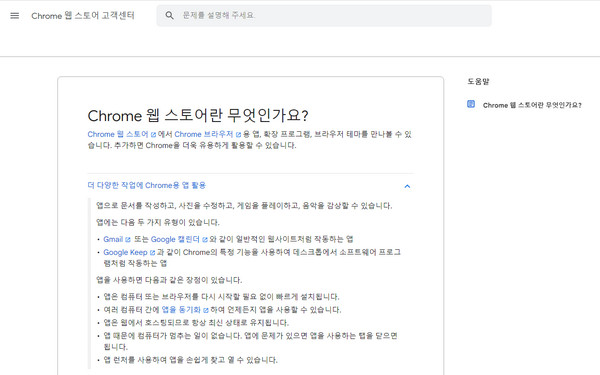Viewport: 600px width, 375px height.
Task: Open the Gmail link
Action: tap(113, 239)
